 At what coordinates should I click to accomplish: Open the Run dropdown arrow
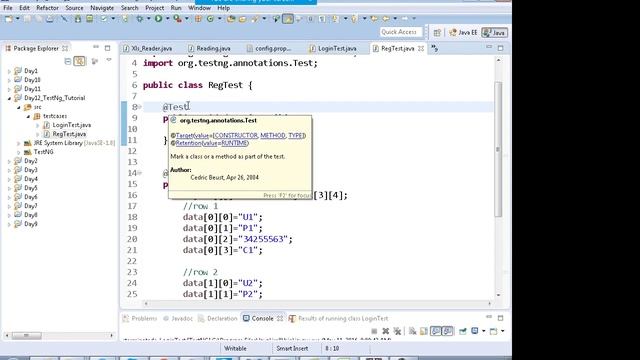[x=167, y=19]
